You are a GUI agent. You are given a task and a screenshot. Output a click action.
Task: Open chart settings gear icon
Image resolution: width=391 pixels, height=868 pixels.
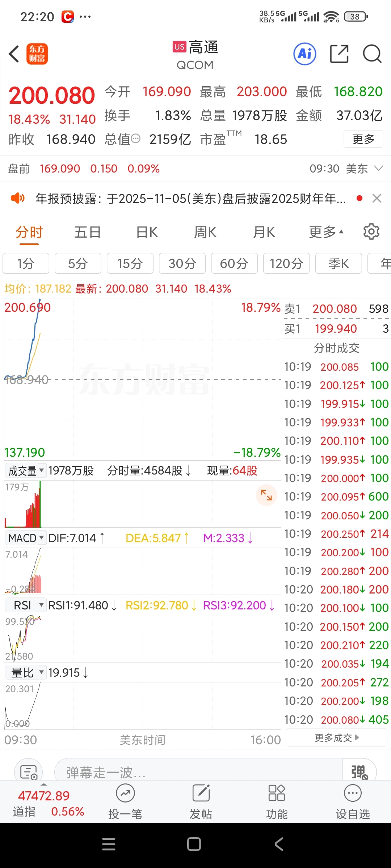pos(371,231)
